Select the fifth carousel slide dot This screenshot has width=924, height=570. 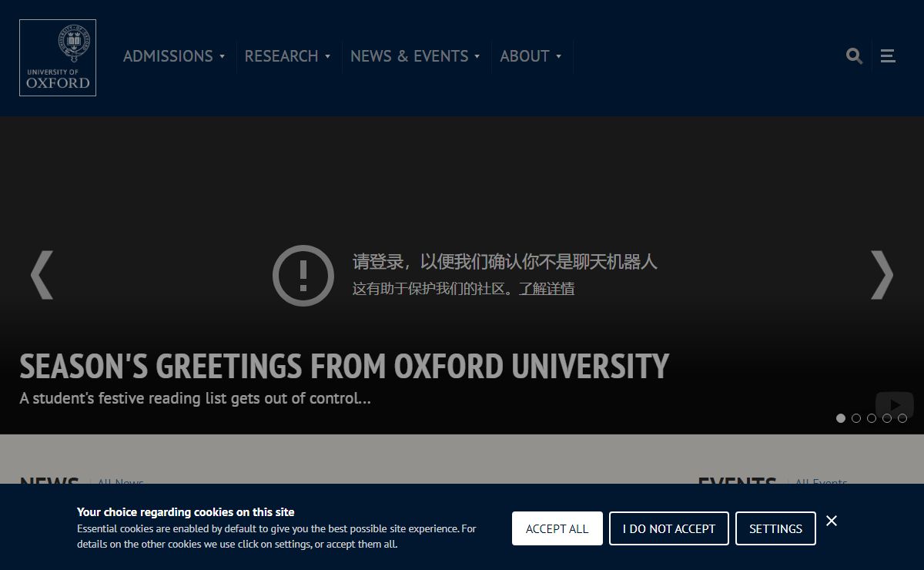(902, 418)
